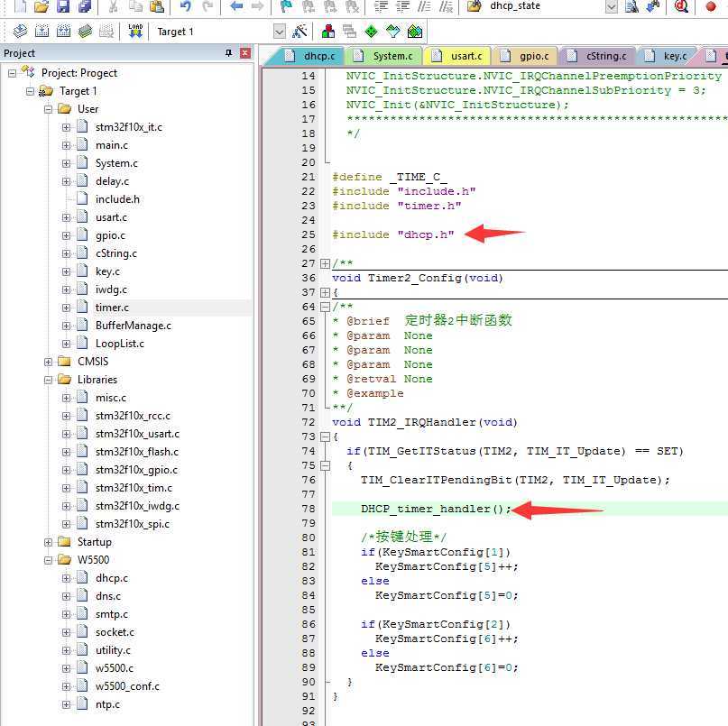Switch to the usart.c tab
The width and height of the screenshot is (728, 726).
point(460,56)
